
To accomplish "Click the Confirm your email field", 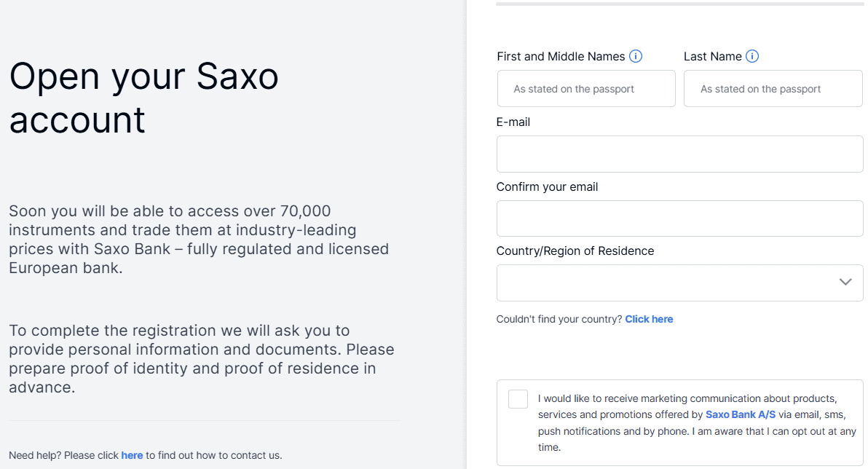I will click(x=679, y=218).
